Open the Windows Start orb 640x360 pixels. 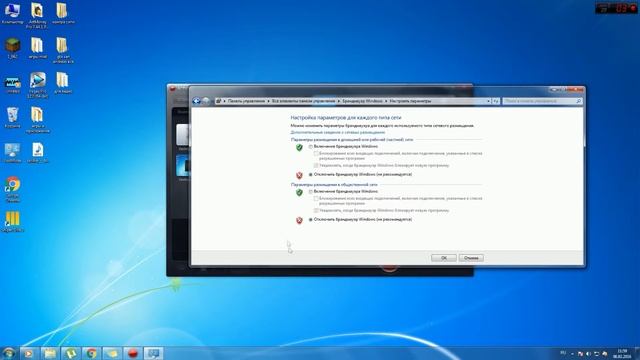[x=9, y=353]
